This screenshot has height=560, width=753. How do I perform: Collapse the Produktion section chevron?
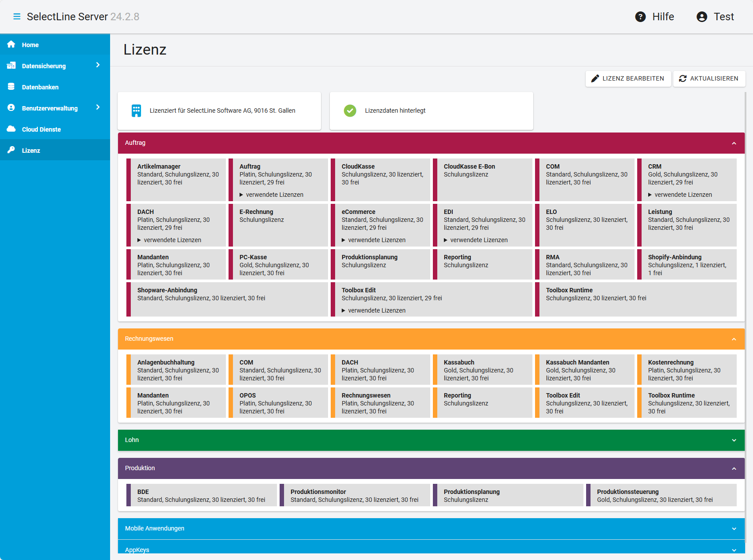click(734, 468)
